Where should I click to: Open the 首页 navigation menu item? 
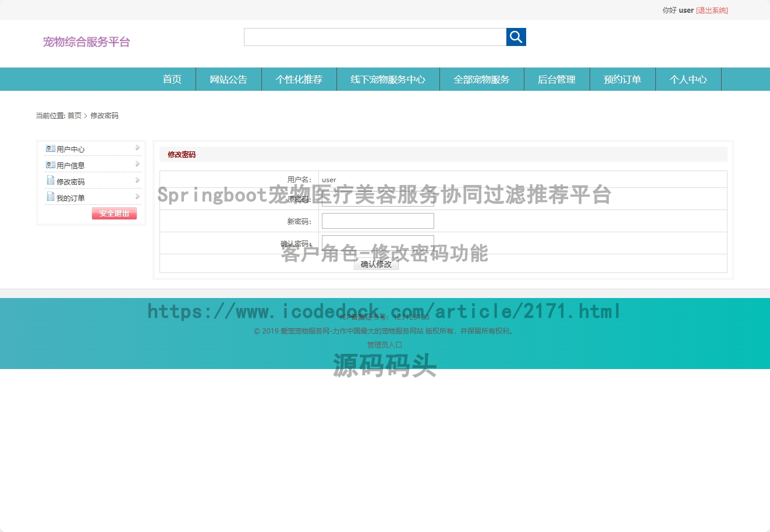172,79
